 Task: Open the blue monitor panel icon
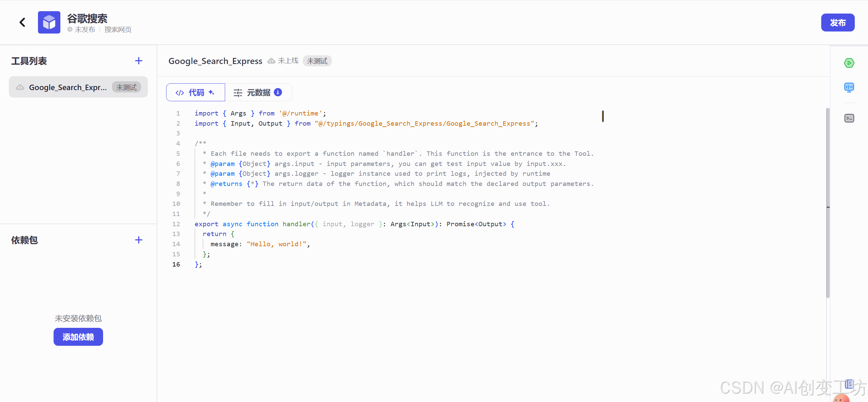[x=849, y=88]
